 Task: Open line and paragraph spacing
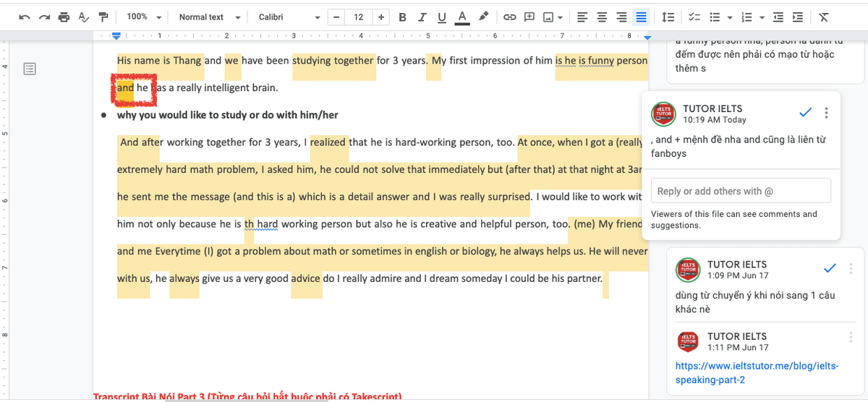668,17
